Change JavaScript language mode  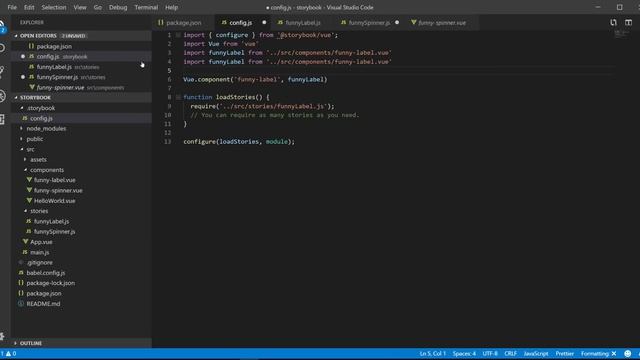[536, 353]
